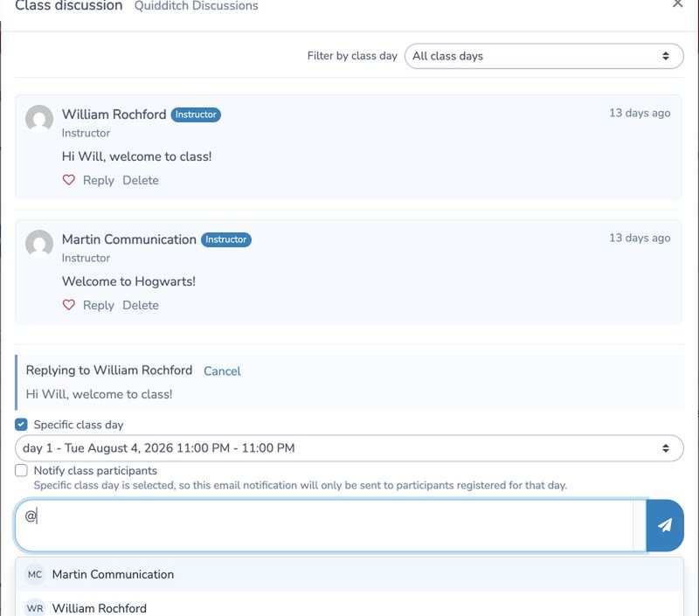Click Martin Communication's avatar in message

39,244
